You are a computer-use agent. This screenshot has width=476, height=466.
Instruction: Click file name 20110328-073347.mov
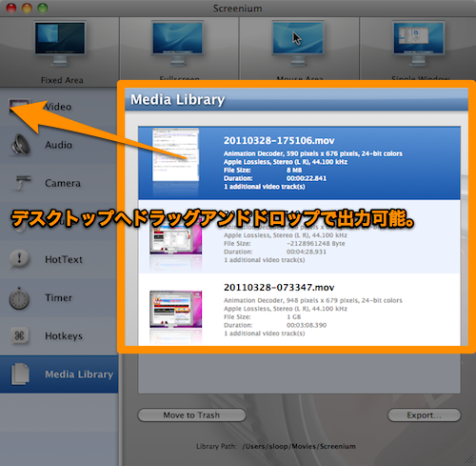tap(279, 287)
